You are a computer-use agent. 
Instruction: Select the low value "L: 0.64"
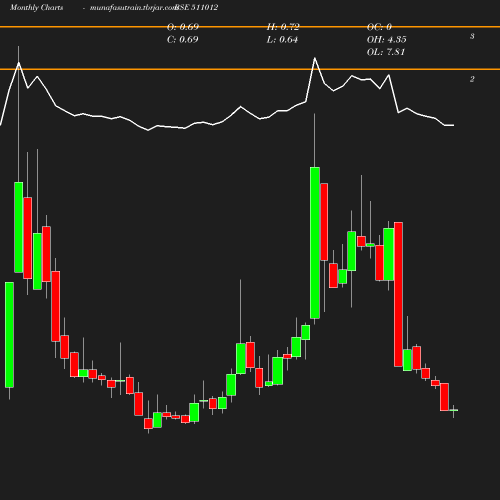pyautogui.click(x=282, y=40)
